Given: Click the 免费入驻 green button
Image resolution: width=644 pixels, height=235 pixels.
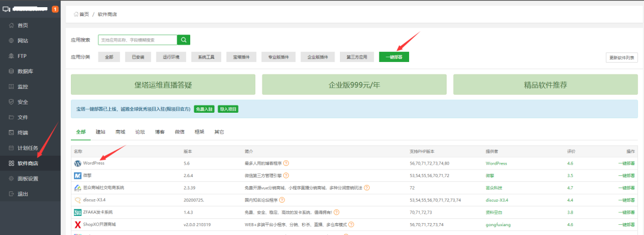Looking at the screenshot, I should point(204,109).
